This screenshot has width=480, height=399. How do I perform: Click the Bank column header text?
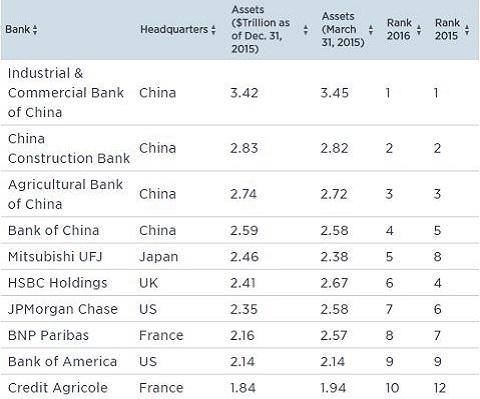[x=18, y=29]
